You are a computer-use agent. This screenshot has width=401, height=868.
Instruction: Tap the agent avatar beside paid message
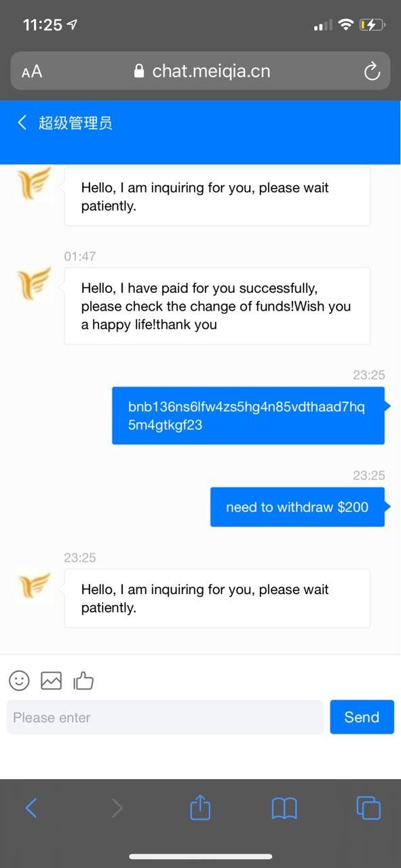[35, 284]
